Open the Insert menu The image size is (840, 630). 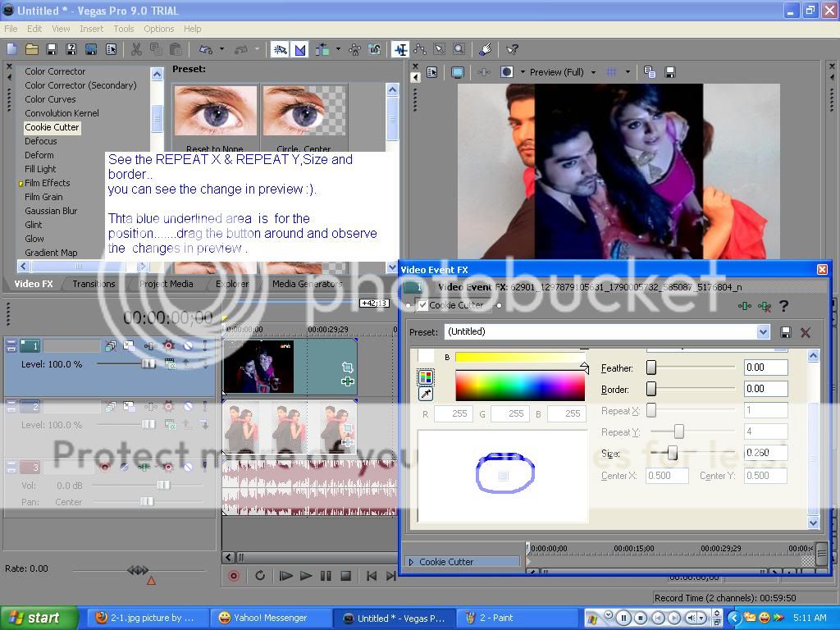[92, 29]
